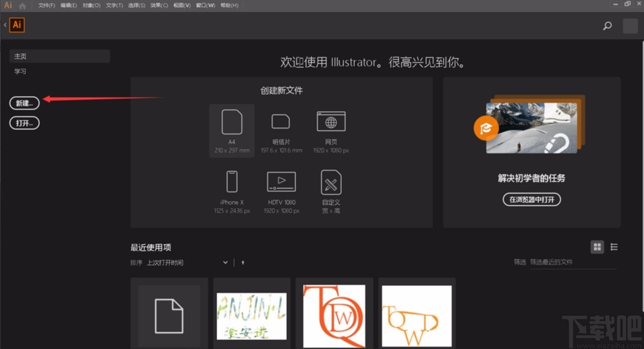Minimize the Illustrator window
The image size is (644, 349).
point(615,4)
